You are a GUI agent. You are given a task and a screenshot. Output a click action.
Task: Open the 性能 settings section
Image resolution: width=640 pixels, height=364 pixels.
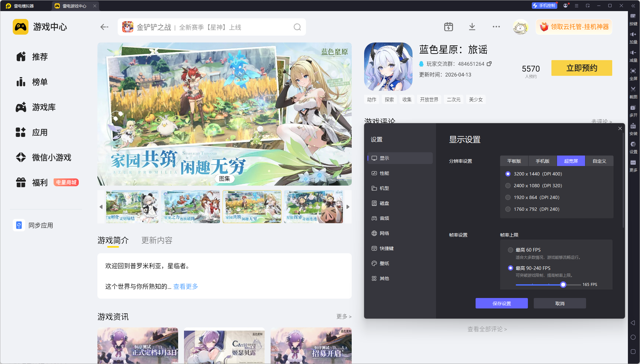click(384, 173)
